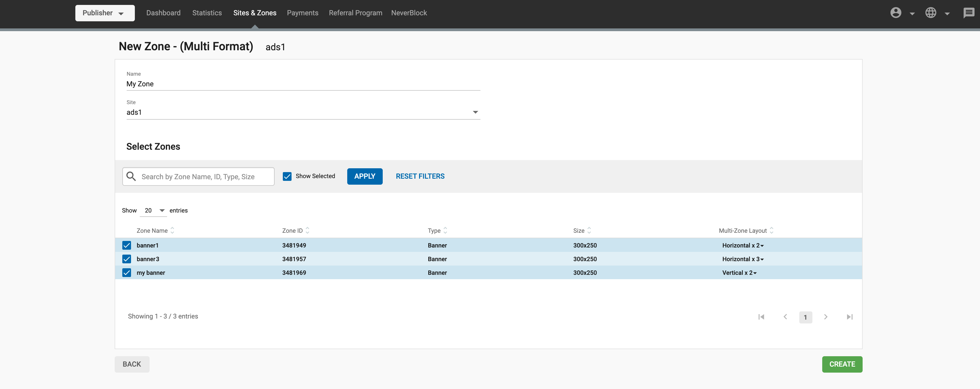Navigate to Payments tab
This screenshot has height=389, width=980.
point(302,13)
